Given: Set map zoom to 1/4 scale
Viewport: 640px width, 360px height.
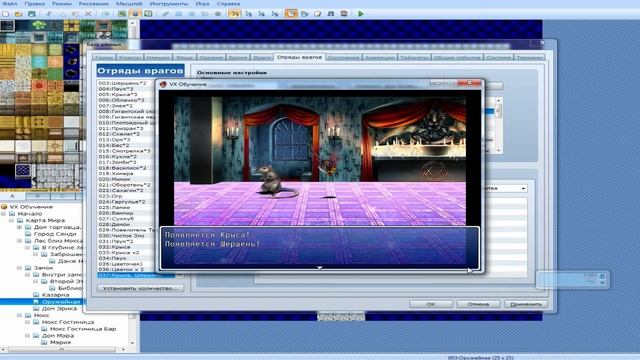Looking at the screenshot, I should coord(262,13).
